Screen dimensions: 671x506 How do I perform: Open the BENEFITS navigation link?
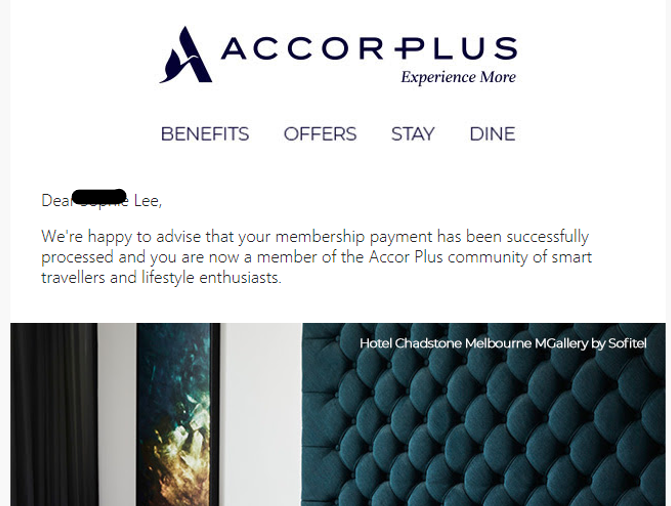(205, 134)
